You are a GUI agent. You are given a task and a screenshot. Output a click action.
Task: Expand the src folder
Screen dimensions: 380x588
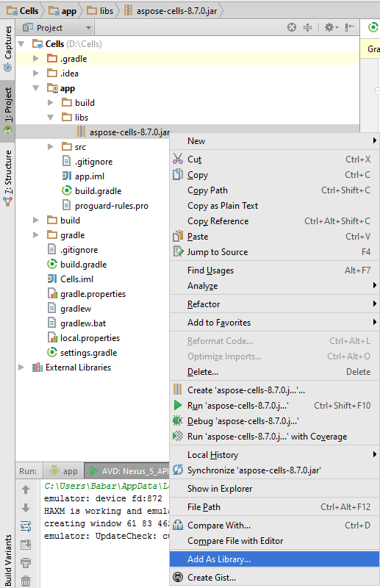tap(51, 146)
